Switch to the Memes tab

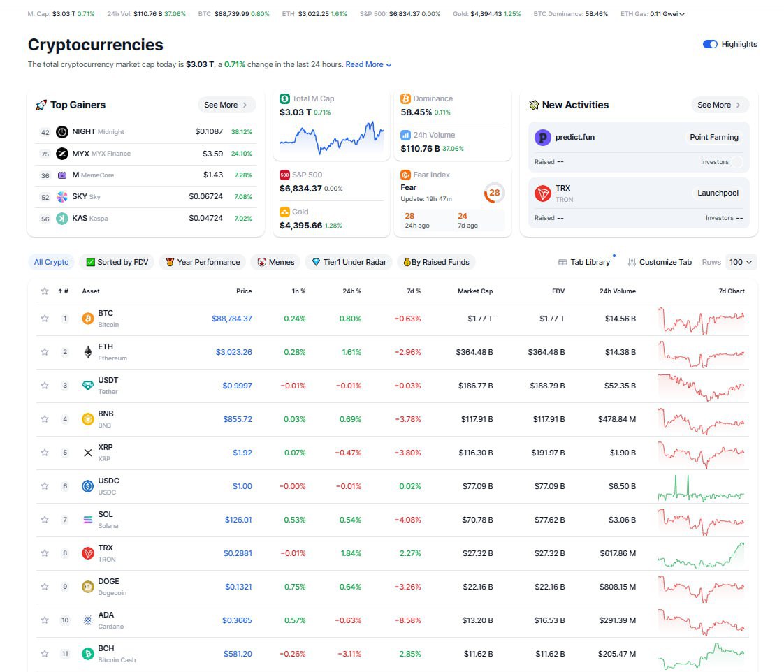[275, 262]
